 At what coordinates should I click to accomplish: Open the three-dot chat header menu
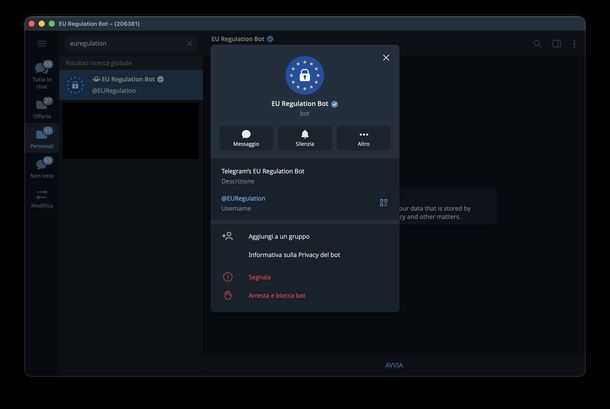coord(574,44)
